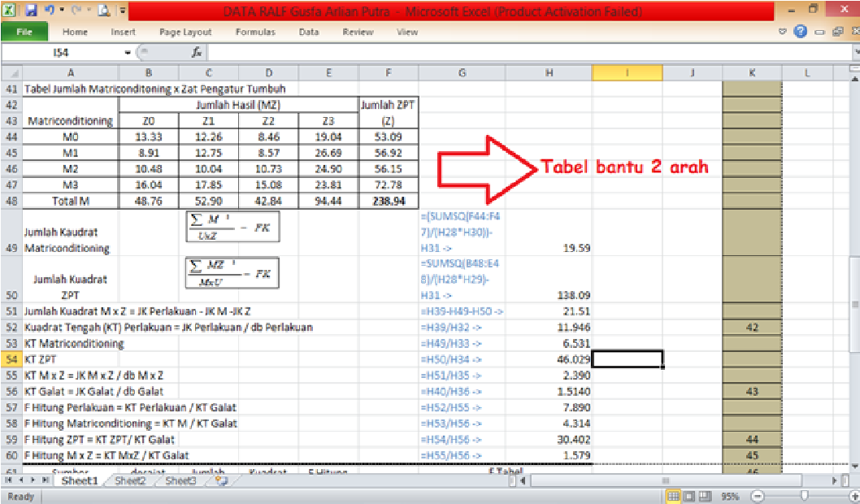
Task: Select Normal view button in status bar
Action: [673, 496]
